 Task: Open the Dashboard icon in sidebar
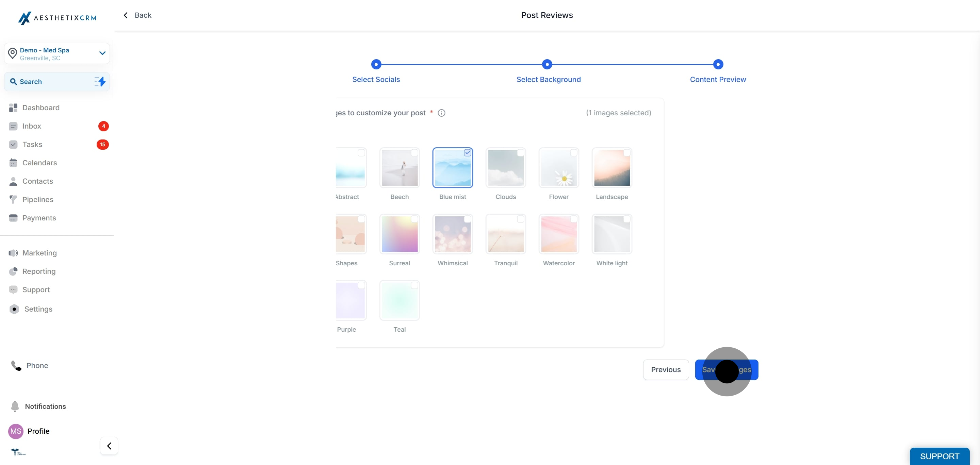coord(13,107)
